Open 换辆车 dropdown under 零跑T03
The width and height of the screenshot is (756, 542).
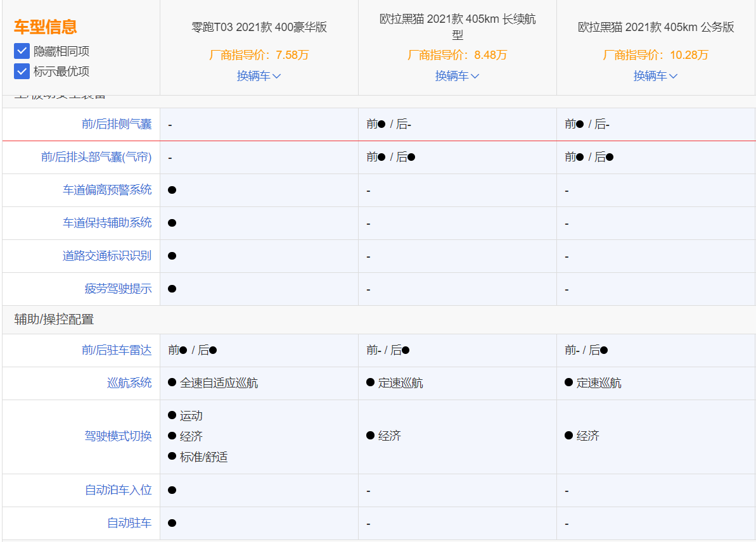(259, 75)
